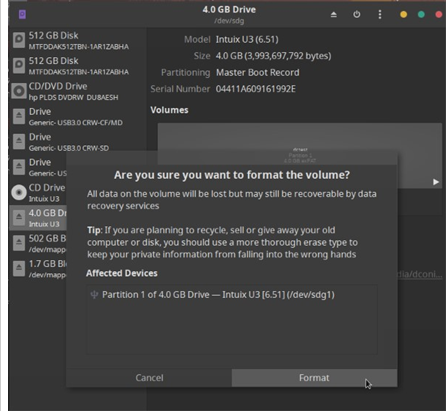Select the Generic USB3.0 CRW-CF/MD drive
Viewport: 446px width, 411px height.
(x=77, y=116)
